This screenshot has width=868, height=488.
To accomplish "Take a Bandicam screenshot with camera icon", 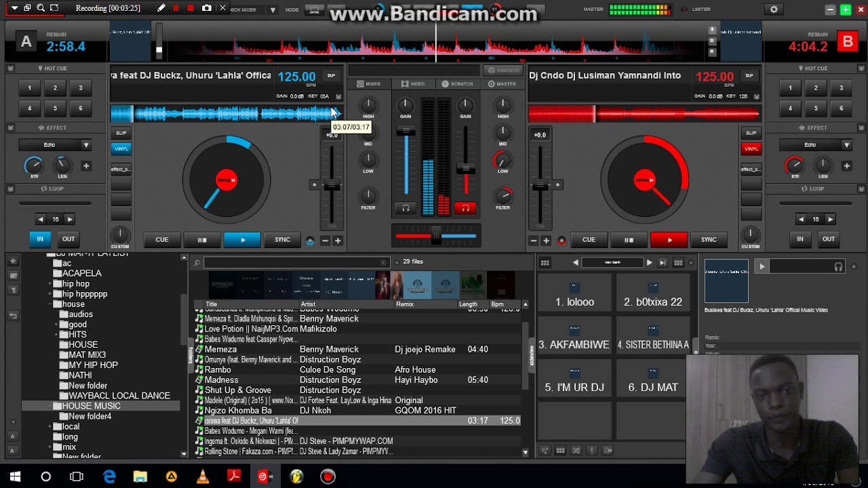I will pos(207,8).
